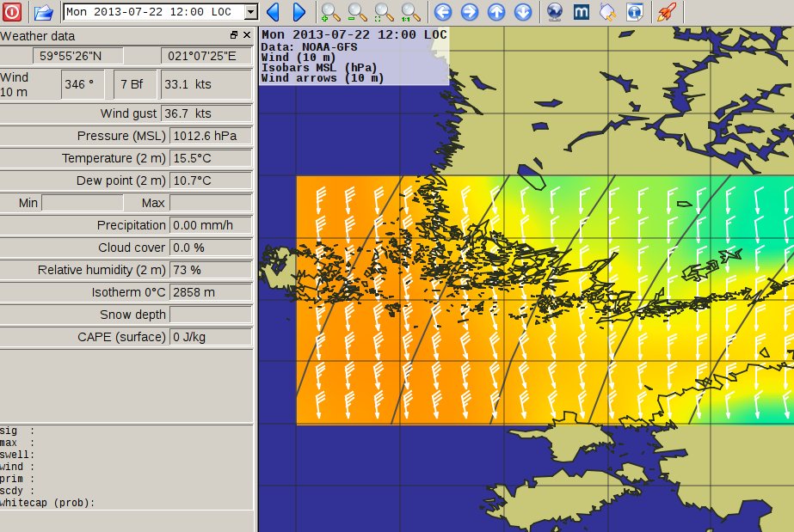Click the Min temperature field
Screen dimensions: 794x532
point(83,203)
